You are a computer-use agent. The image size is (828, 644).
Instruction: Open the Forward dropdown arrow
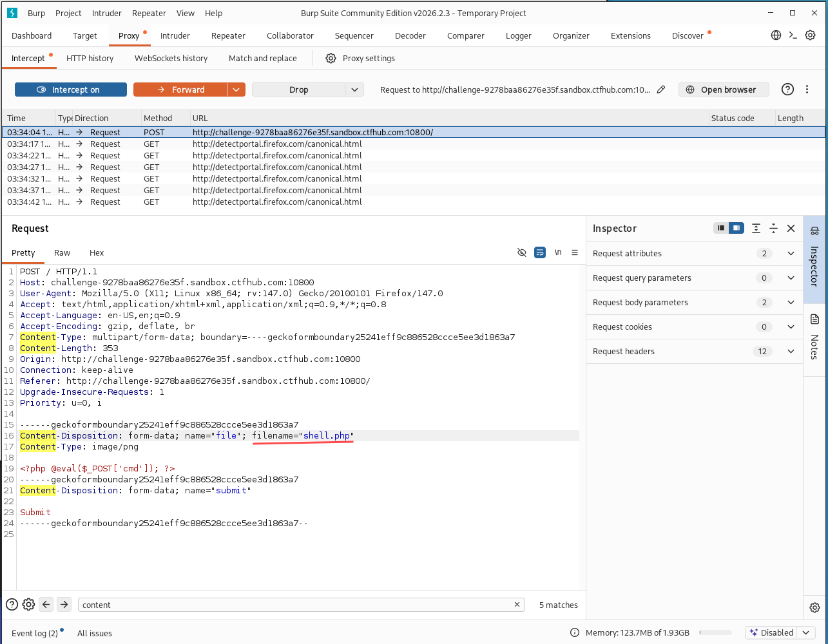[236, 90]
